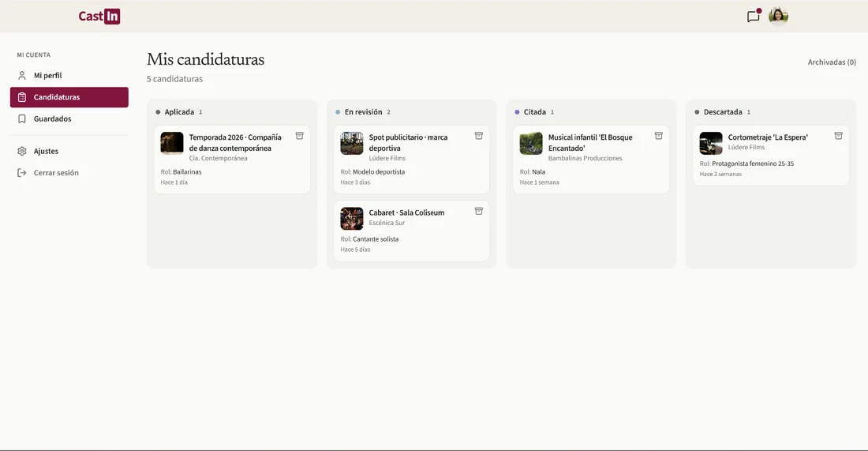The height and width of the screenshot is (451, 868).
Task: Click the Aplicada column header
Action: pos(179,112)
